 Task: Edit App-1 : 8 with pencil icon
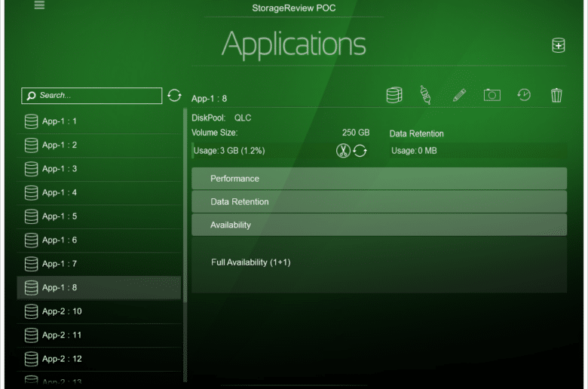pos(459,95)
